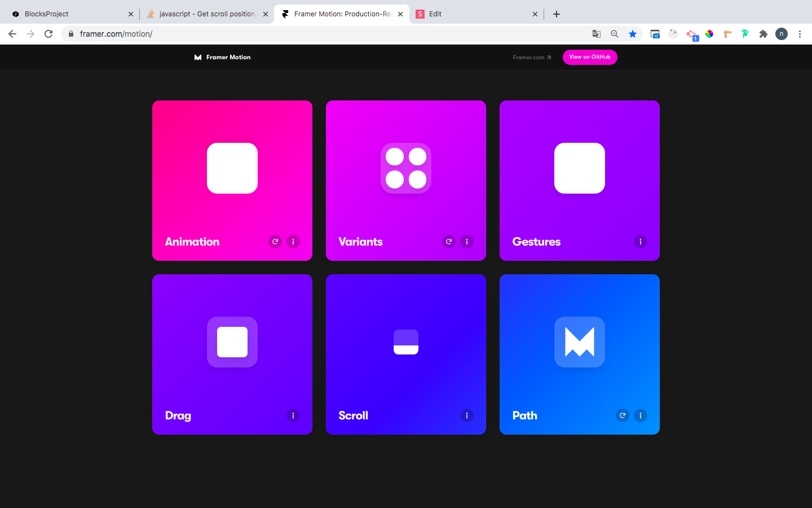Click the address bar URL
Viewport: 812px width, 508px height.
[116, 34]
